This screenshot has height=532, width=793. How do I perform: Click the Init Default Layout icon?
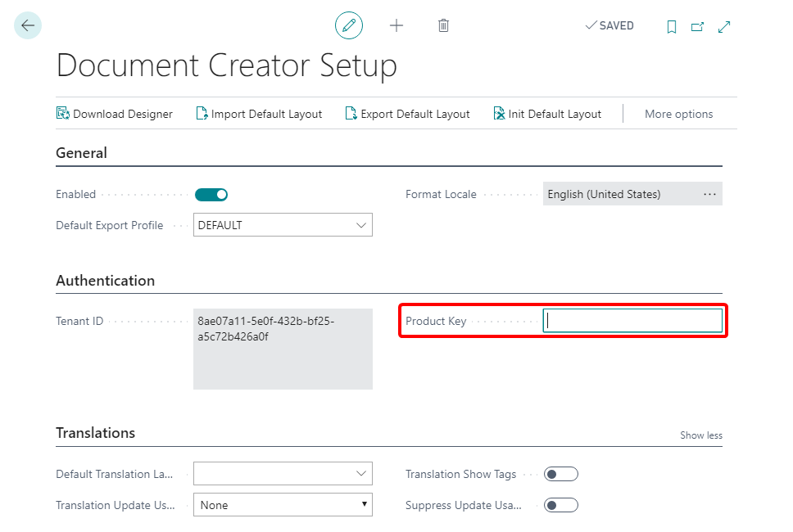coord(499,114)
